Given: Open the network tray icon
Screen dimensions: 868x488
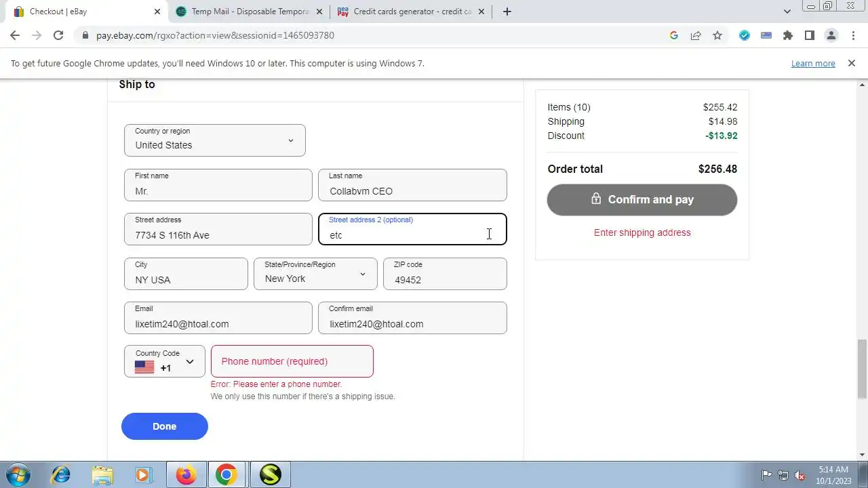Looking at the screenshot, I should (783, 475).
